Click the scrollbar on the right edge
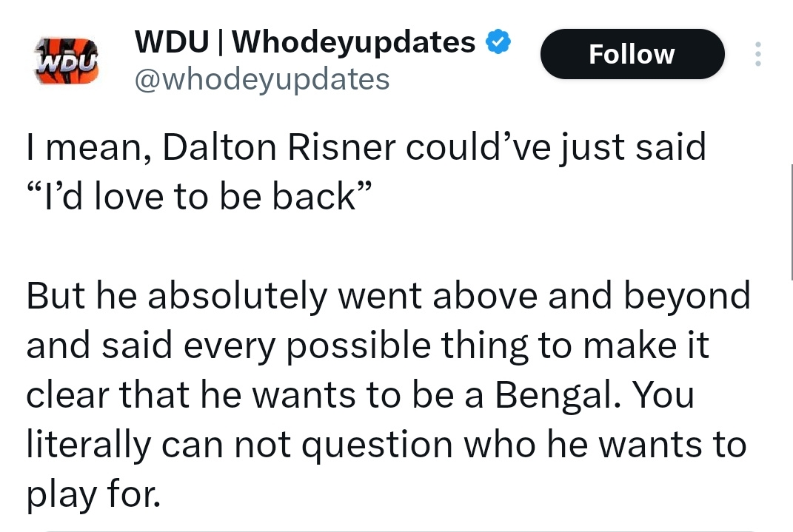793x532 pixels. (x=790, y=222)
